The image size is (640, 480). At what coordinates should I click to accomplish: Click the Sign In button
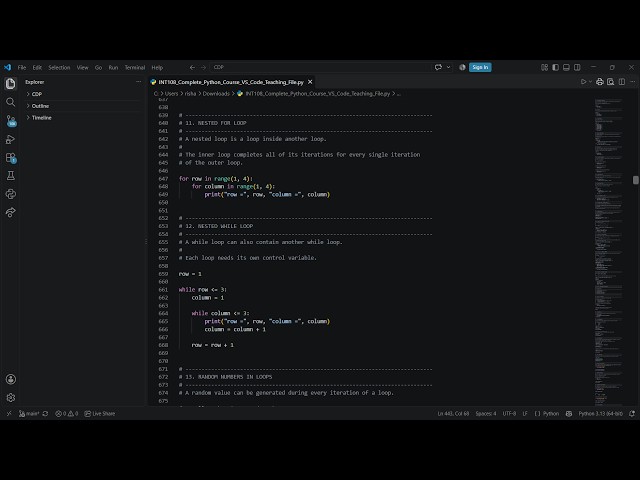pyautogui.click(x=480, y=67)
